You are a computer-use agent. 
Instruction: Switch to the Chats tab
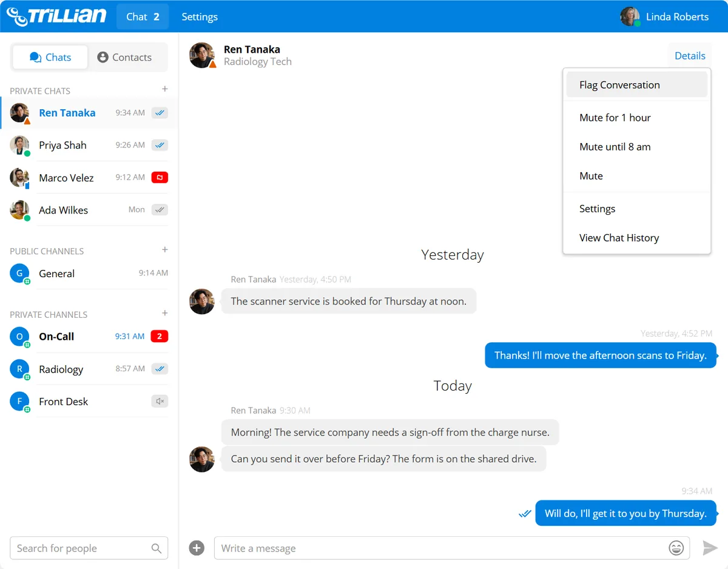(50, 57)
